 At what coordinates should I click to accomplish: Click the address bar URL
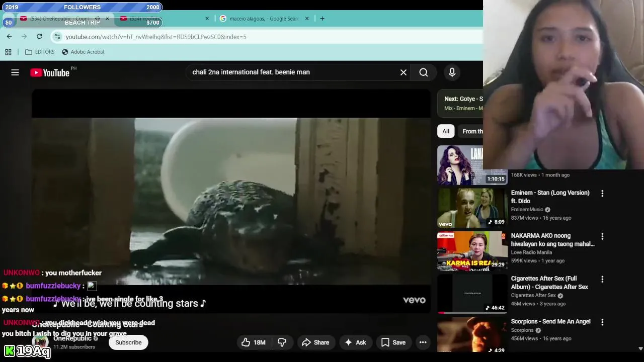[x=156, y=37]
